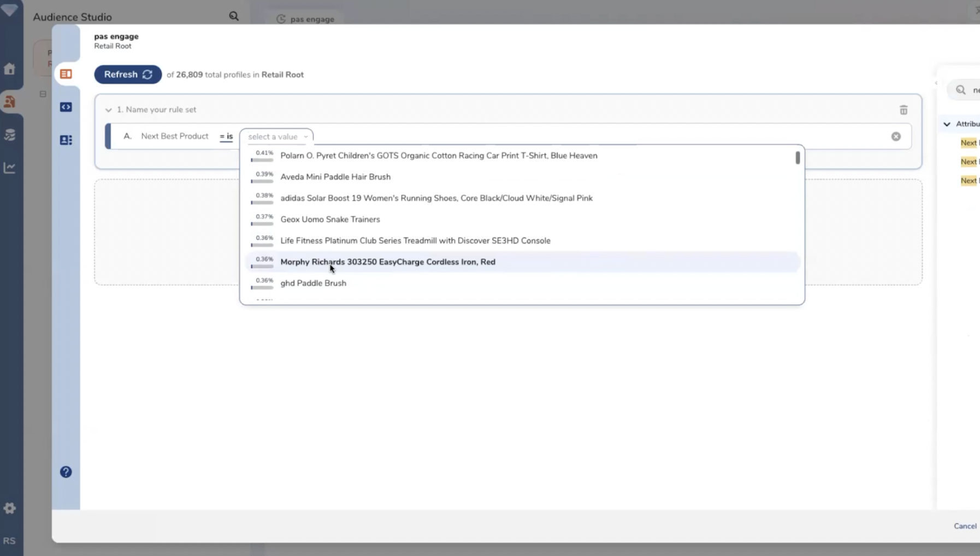Remove the Next Best Product condition
The image size is (980, 556).
pyautogui.click(x=896, y=137)
